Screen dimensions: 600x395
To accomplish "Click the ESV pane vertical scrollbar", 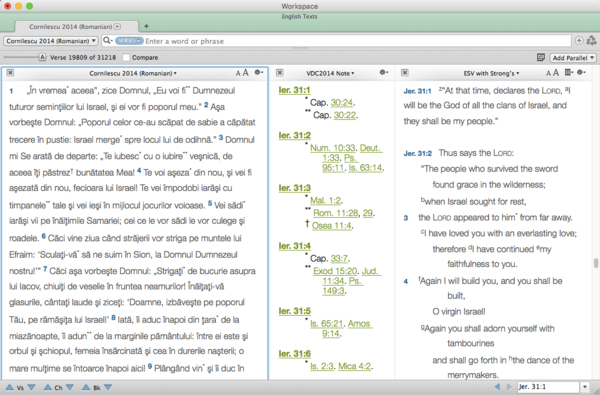I will coord(596,263).
